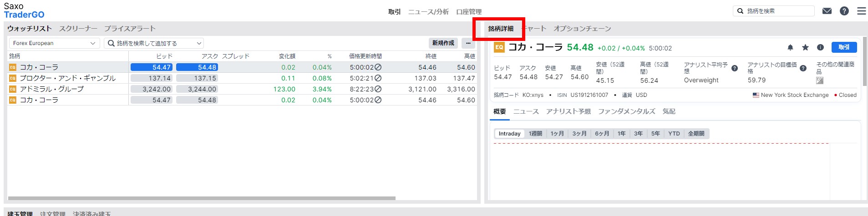Open the 気配 sub-tab
868x216 pixels.
click(x=669, y=111)
